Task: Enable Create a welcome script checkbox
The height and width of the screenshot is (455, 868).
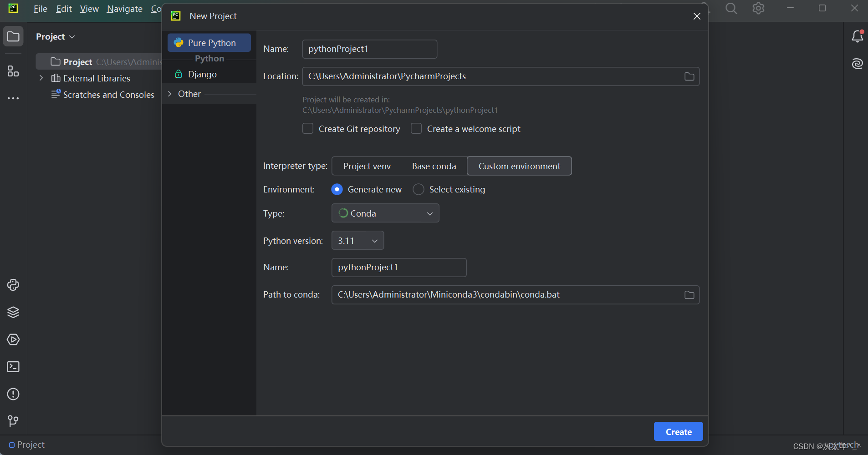Action: (x=416, y=128)
